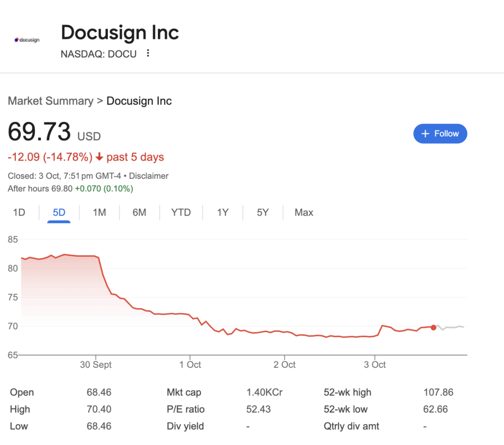Open the 5Y chart tab
The height and width of the screenshot is (445, 504).
pyautogui.click(x=263, y=213)
